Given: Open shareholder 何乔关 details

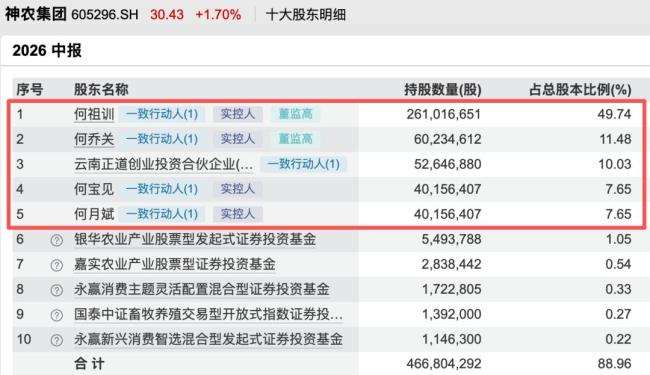Looking at the screenshot, I should tap(94, 139).
